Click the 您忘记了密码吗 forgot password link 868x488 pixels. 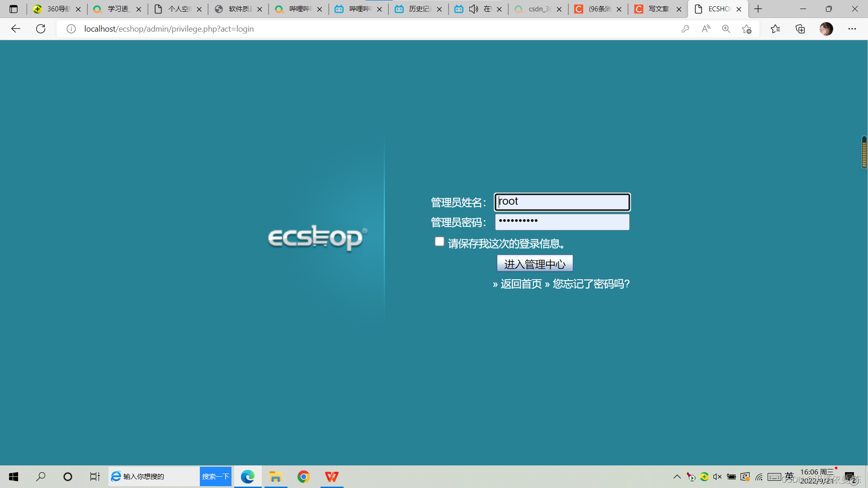coord(590,284)
